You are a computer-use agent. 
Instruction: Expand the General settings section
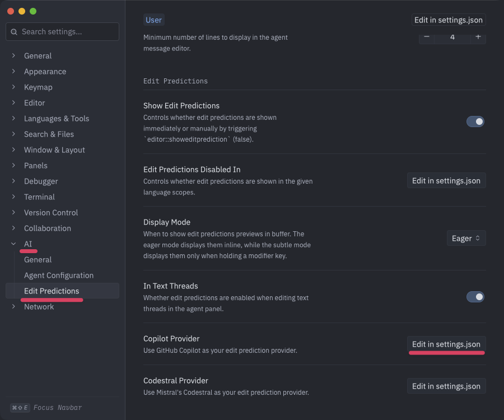point(13,56)
